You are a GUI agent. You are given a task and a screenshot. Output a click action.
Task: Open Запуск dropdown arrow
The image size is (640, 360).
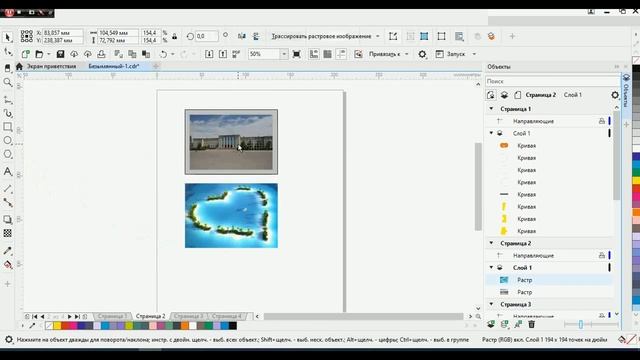click(474, 54)
